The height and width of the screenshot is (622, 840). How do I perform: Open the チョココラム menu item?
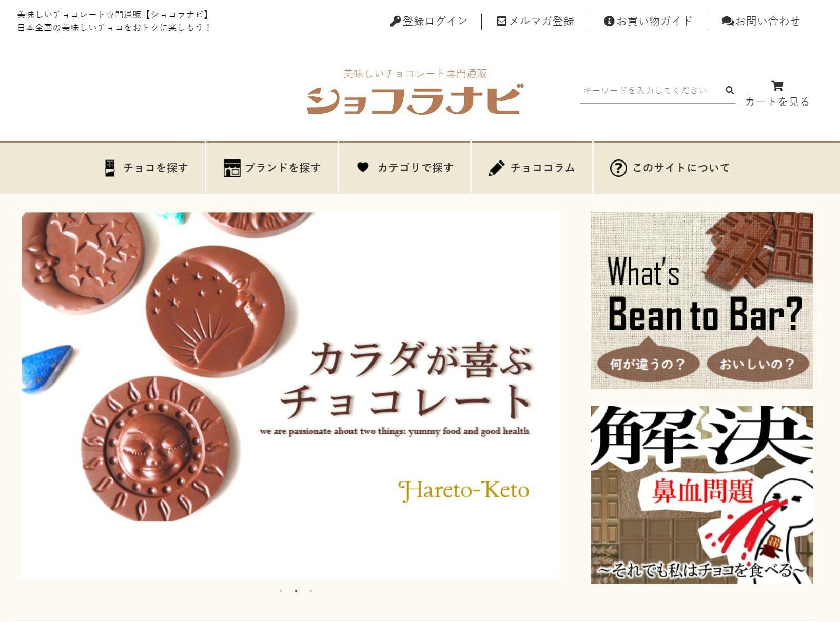click(x=532, y=168)
